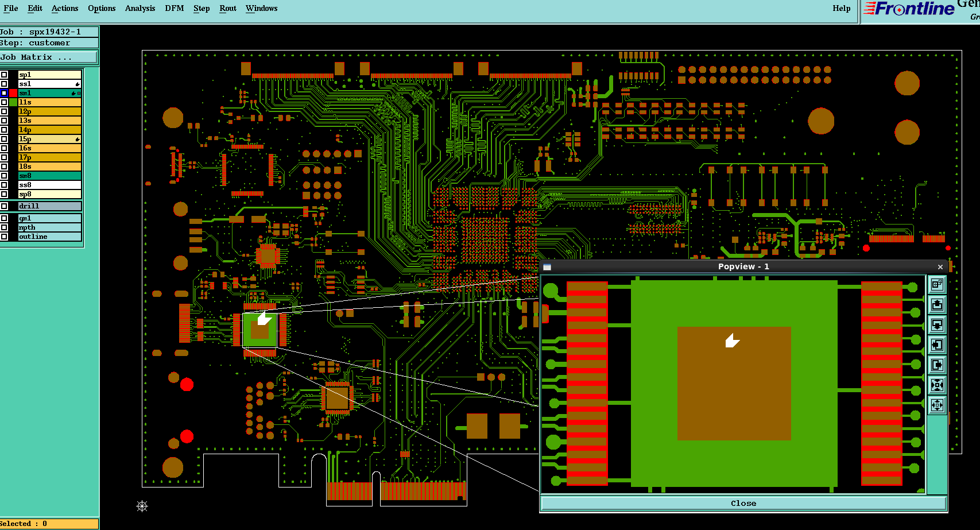The height and width of the screenshot is (530, 980).
Task: Open the Rout menu
Action: (x=228, y=8)
